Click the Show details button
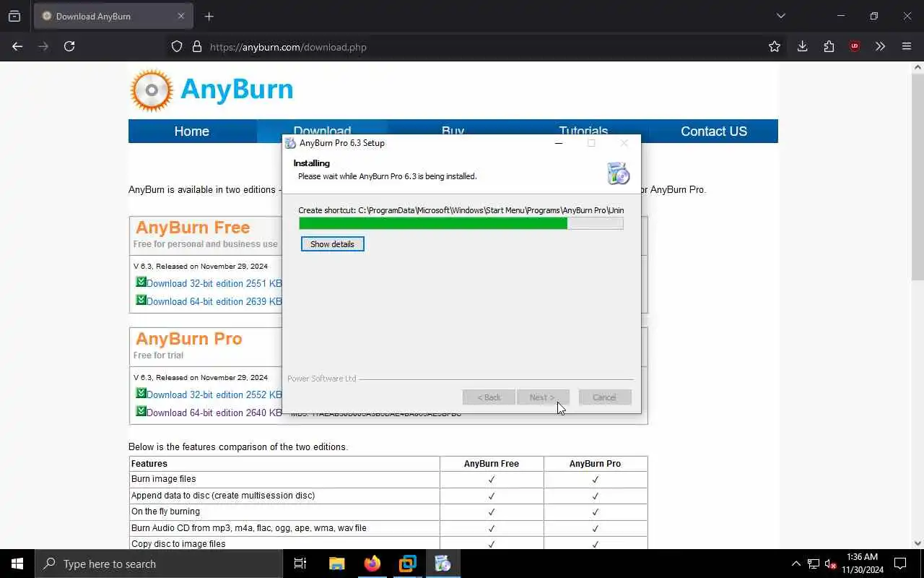 332,244
